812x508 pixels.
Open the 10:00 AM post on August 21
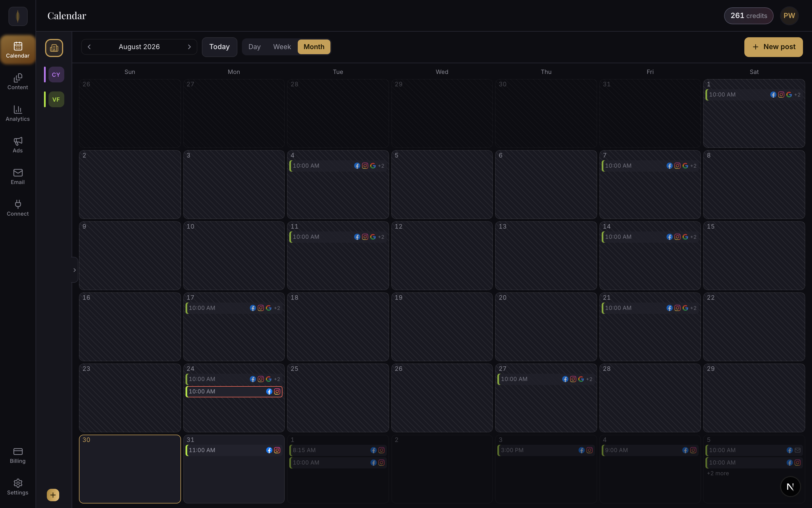point(650,308)
